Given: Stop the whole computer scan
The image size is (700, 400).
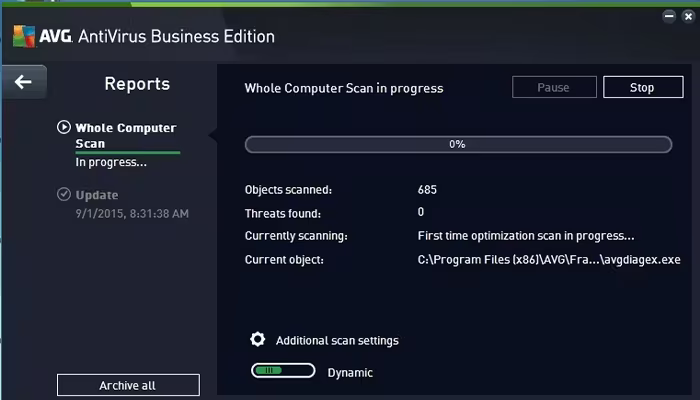Looking at the screenshot, I should pos(643,87).
